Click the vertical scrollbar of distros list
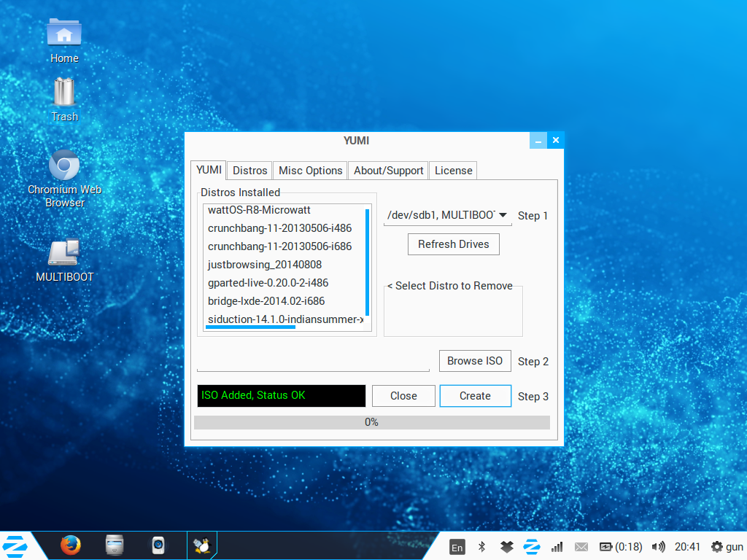This screenshot has height=560, width=747. (368, 262)
